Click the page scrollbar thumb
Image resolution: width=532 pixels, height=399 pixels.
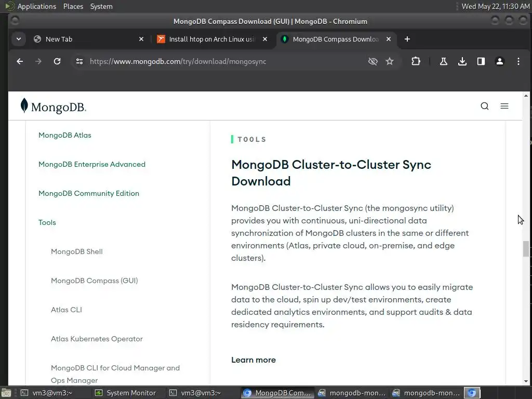[526, 249]
